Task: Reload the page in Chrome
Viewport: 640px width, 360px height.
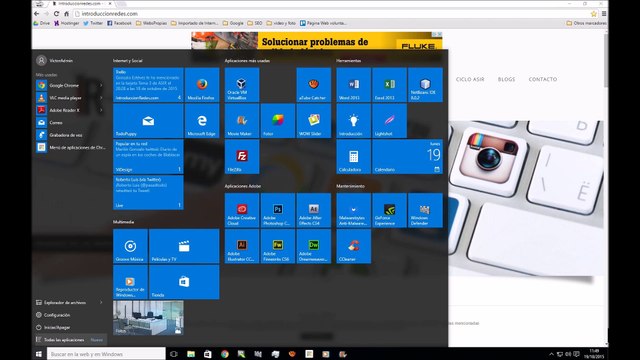Action: 56,13
